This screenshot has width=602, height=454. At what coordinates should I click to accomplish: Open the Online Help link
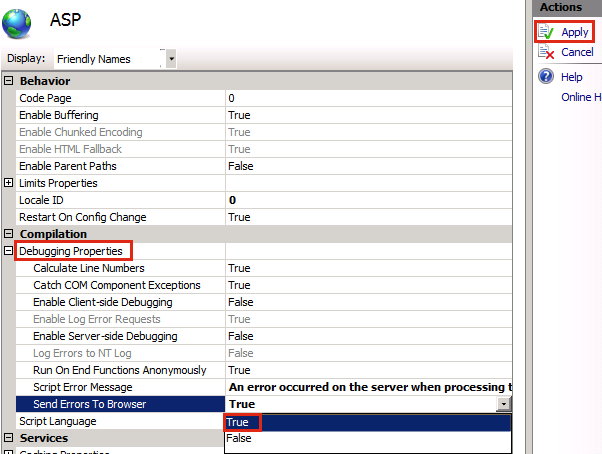pos(581,97)
